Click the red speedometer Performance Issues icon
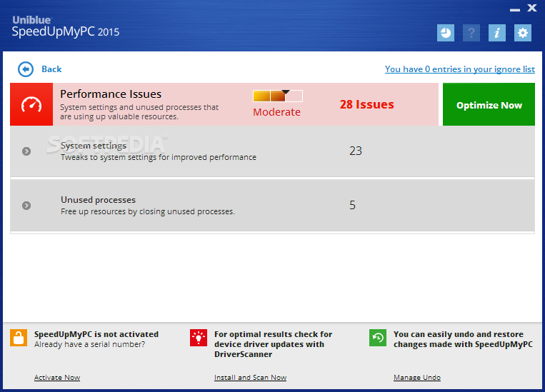Image resolution: width=545 pixels, height=392 pixels. click(31, 104)
